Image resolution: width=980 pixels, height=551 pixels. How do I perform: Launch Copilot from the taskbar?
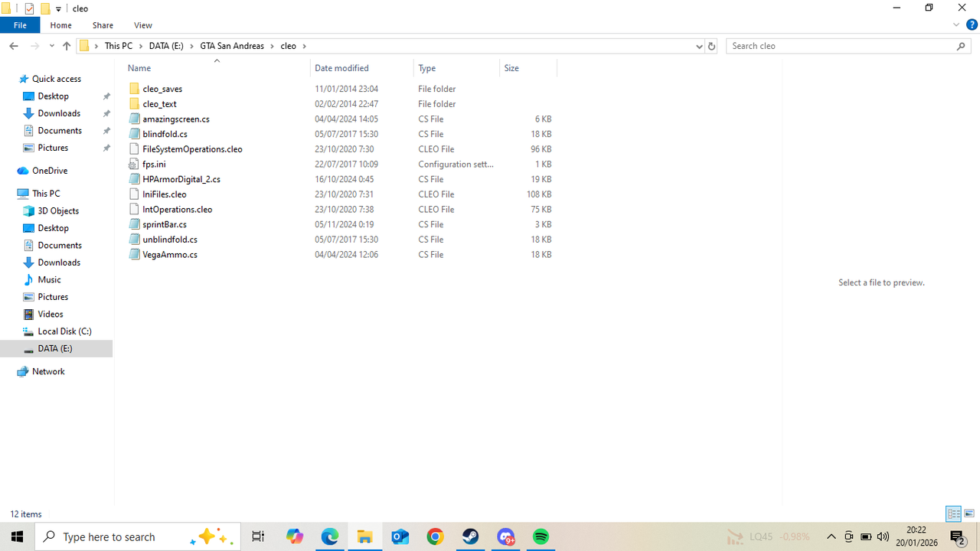295,536
